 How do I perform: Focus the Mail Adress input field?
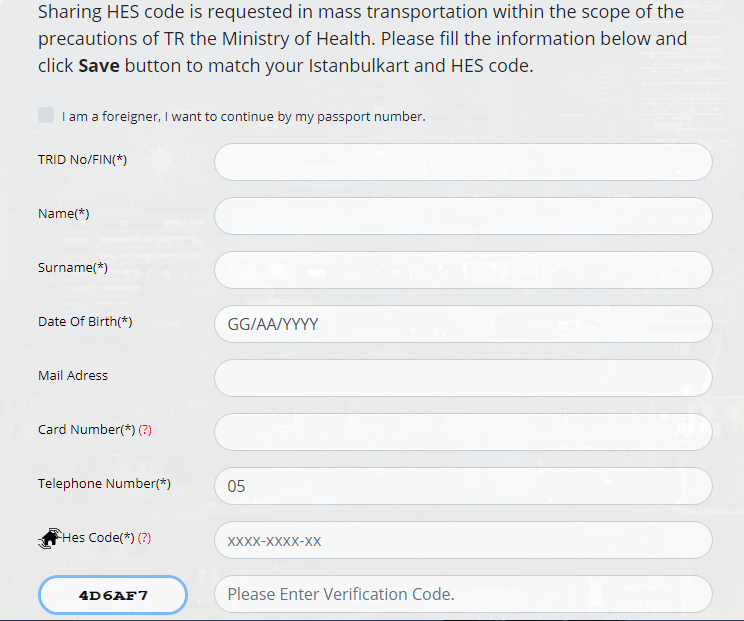pos(463,378)
